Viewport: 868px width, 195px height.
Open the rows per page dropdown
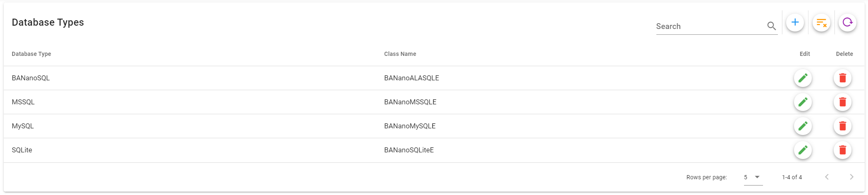point(753,177)
